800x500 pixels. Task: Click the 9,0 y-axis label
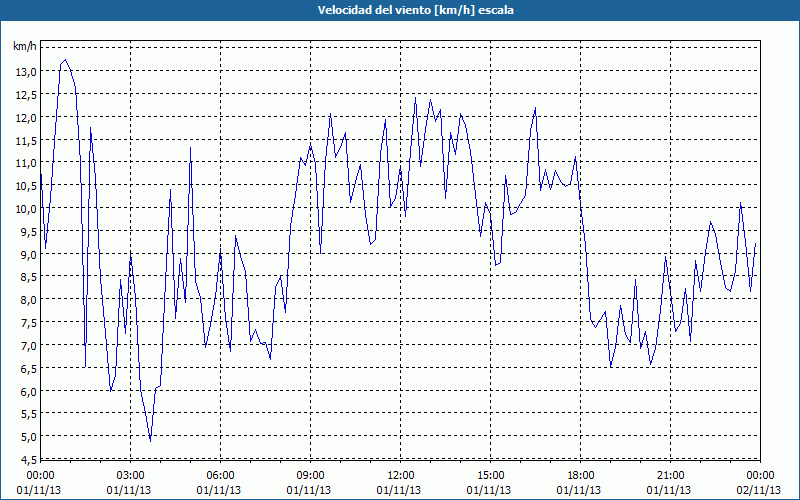(x=29, y=254)
